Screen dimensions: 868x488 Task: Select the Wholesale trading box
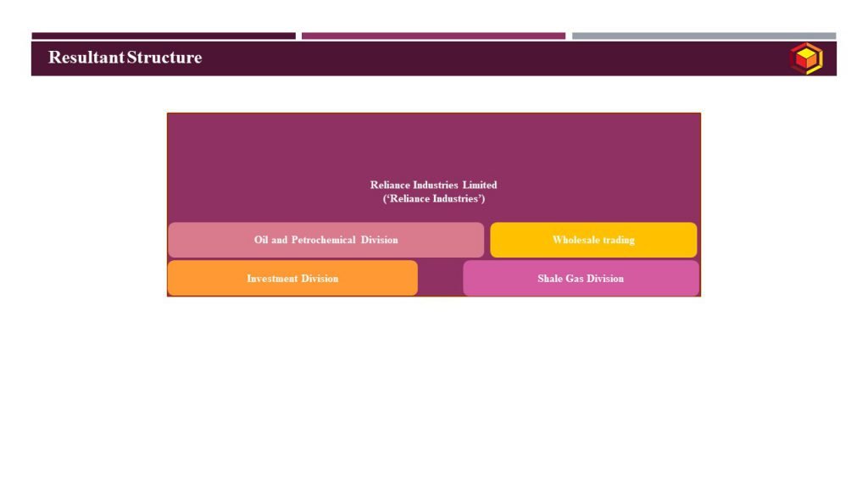tap(593, 240)
